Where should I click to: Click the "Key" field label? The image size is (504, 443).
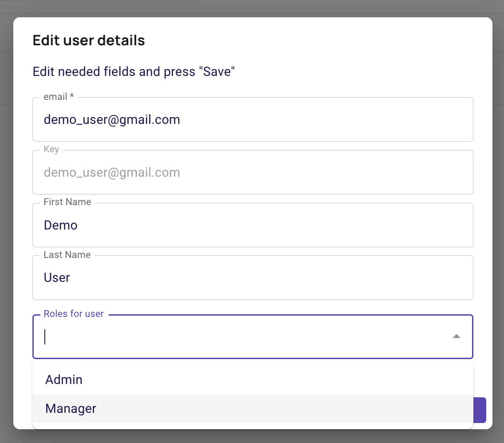click(51, 149)
